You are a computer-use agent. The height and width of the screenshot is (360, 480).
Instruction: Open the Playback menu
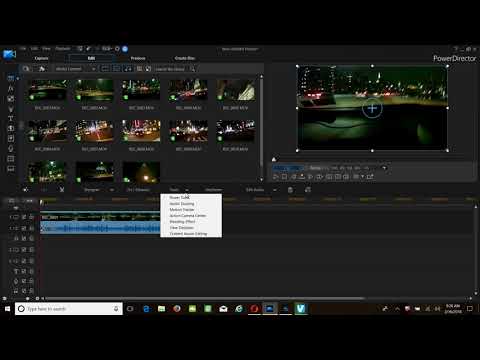point(63,49)
